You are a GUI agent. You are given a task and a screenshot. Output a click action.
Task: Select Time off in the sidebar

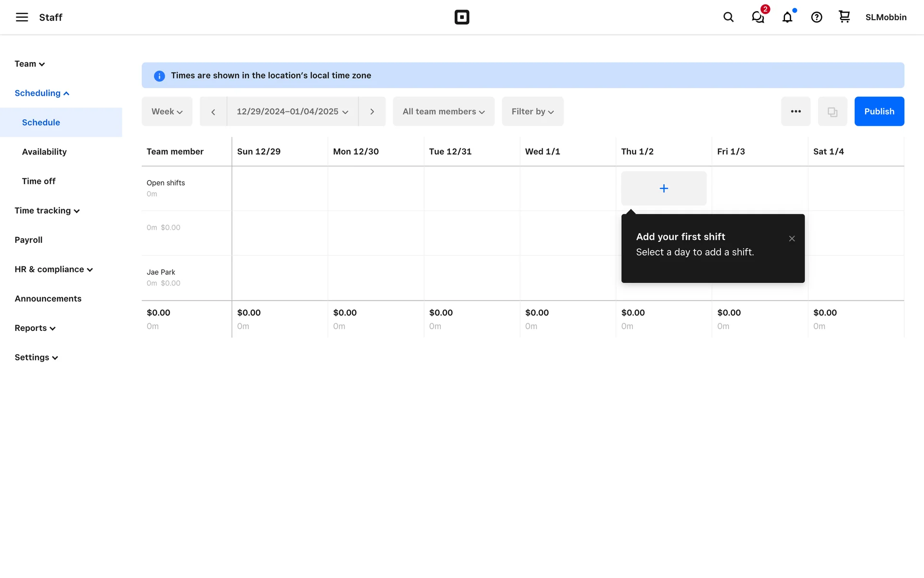38,181
